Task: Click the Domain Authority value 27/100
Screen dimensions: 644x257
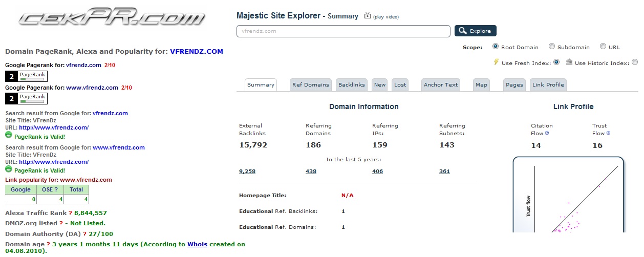Action: click(x=101, y=234)
